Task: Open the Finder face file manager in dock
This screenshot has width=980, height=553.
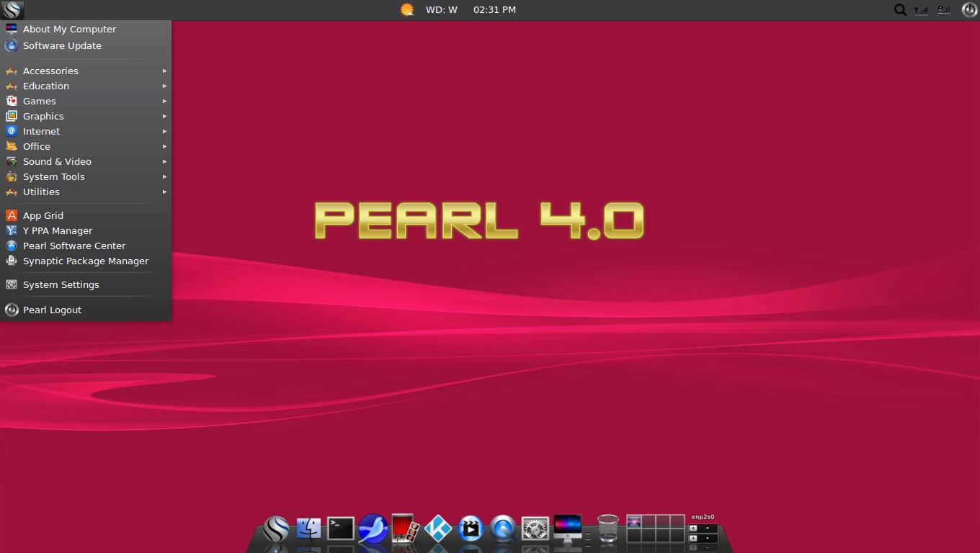Action: (x=308, y=529)
